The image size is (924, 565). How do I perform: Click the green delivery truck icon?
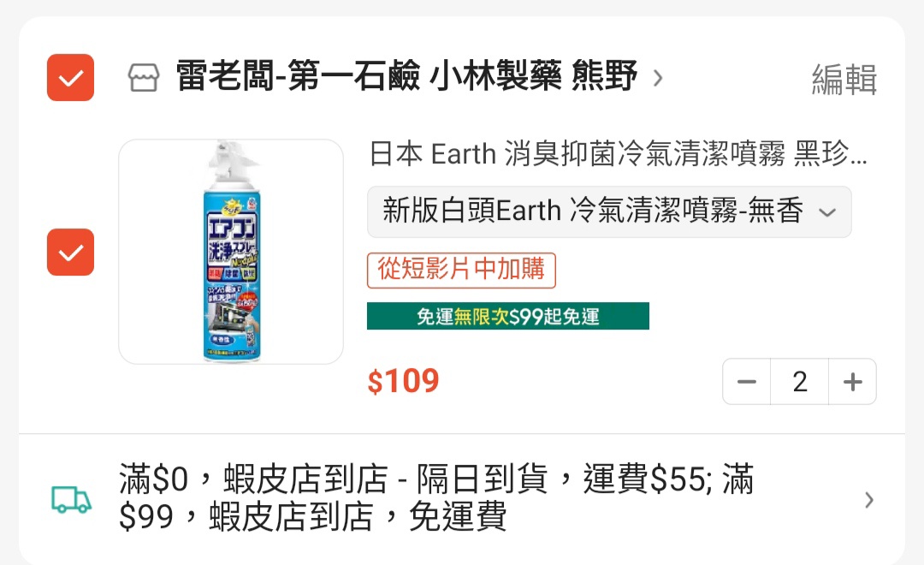tap(71, 500)
